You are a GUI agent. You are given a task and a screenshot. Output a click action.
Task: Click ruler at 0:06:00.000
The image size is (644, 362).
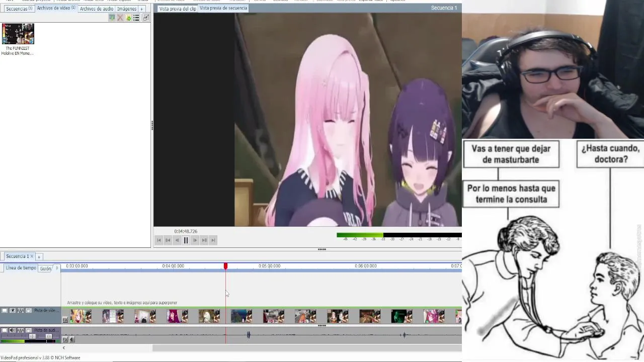click(366, 266)
